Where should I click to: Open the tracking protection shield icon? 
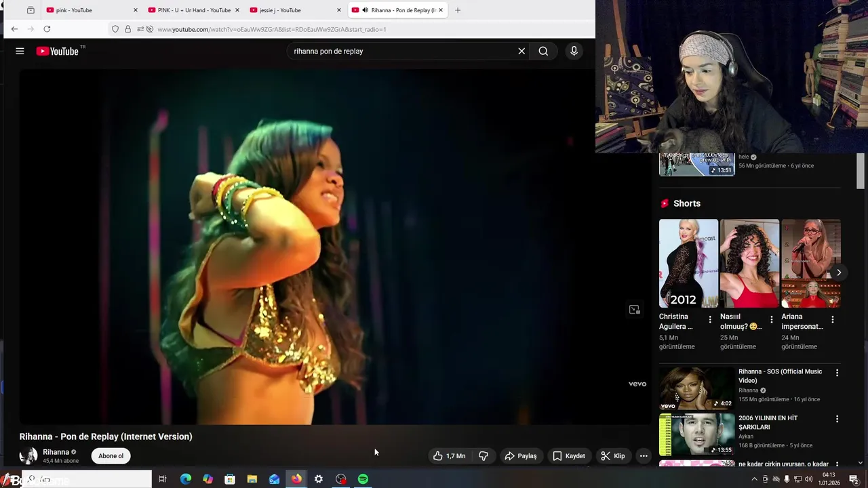(x=115, y=29)
